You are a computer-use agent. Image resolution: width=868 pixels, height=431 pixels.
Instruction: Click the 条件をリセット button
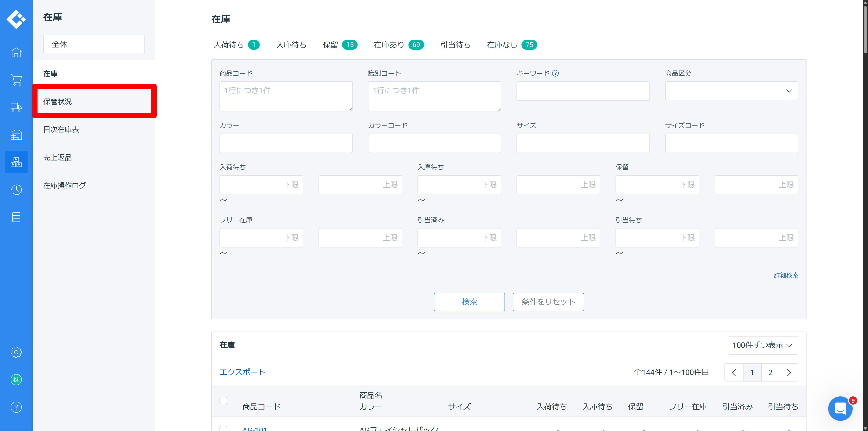pos(548,301)
